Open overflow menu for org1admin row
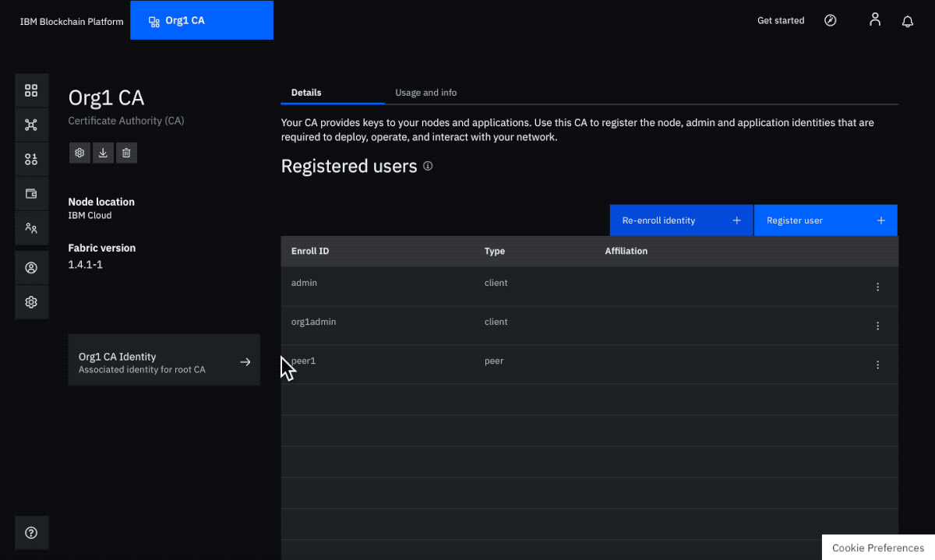 (878, 326)
